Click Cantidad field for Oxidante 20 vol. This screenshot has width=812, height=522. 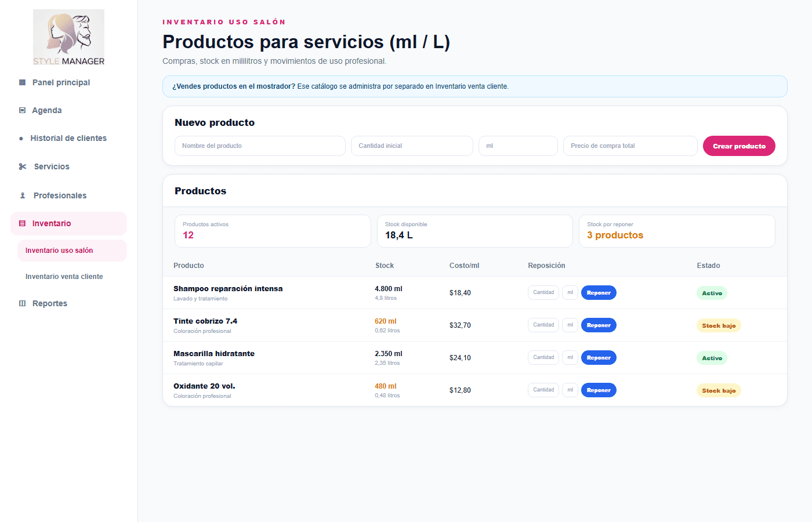[x=543, y=390]
